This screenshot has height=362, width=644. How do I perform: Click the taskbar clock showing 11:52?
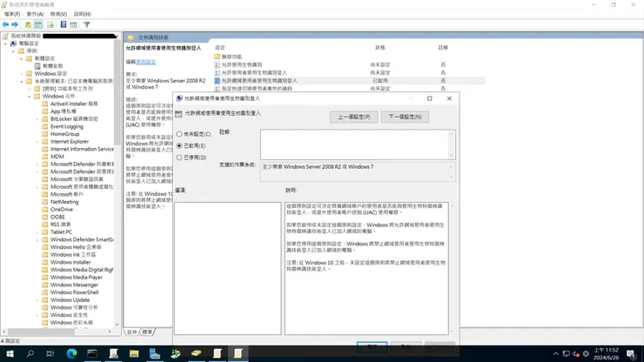(607, 354)
